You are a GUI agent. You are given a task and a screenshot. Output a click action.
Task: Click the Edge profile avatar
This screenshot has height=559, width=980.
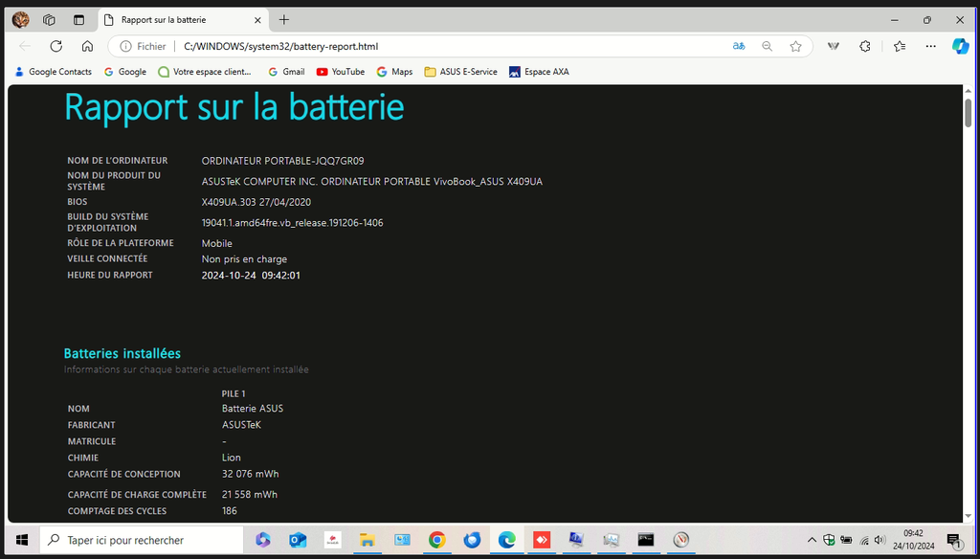21,20
